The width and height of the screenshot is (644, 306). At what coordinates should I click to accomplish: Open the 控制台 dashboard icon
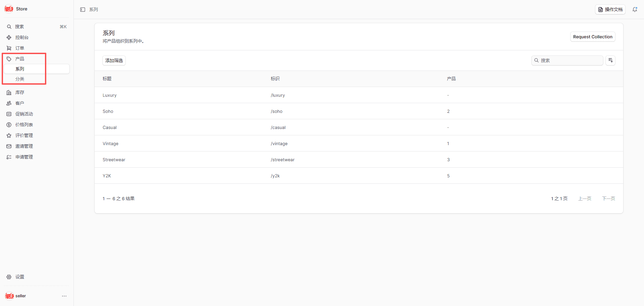point(9,38)
